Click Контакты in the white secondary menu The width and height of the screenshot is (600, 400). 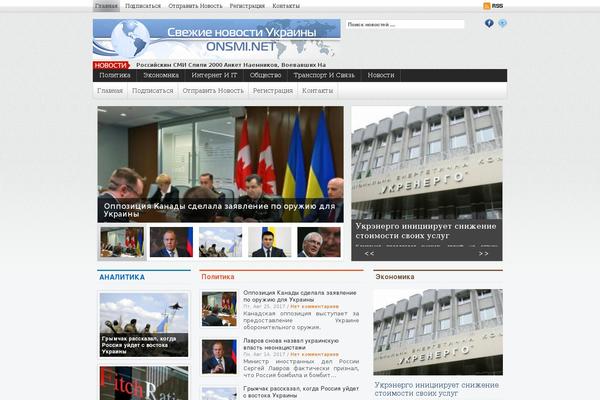click(318, 91)
